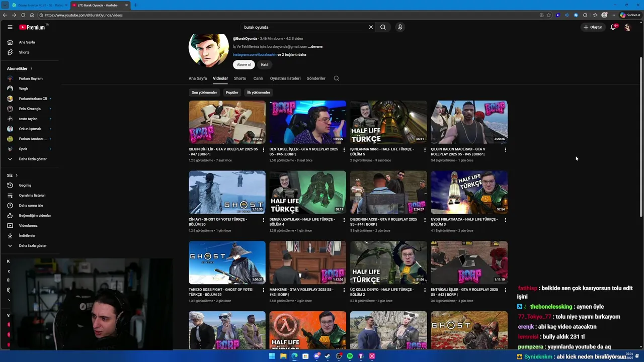Image resolution: width=644 pixels, height=362 pixels.
Task: Open options for ÇILGIN BALON MACERASI video
Action: pos(505,149)
